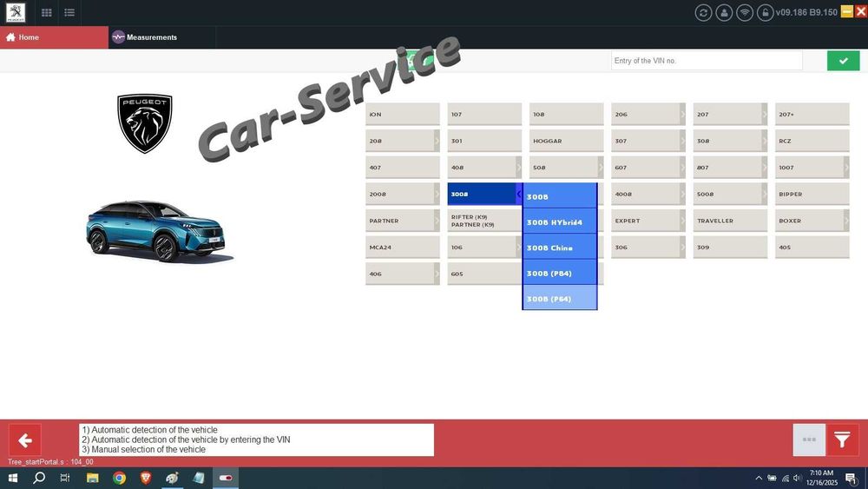Expand the 408 model submenu arrow
This screenshot has height=489, width=868.
pos(519,168)
